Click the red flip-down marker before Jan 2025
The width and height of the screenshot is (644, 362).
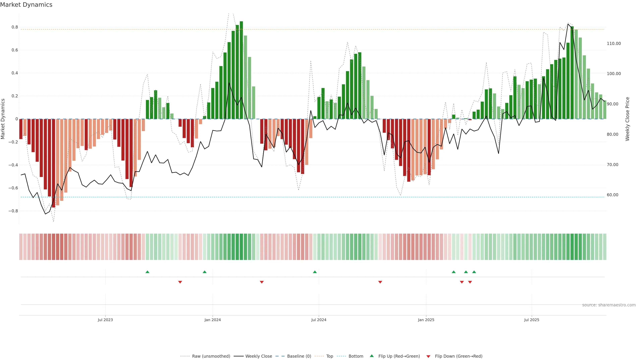coord(380,282)
